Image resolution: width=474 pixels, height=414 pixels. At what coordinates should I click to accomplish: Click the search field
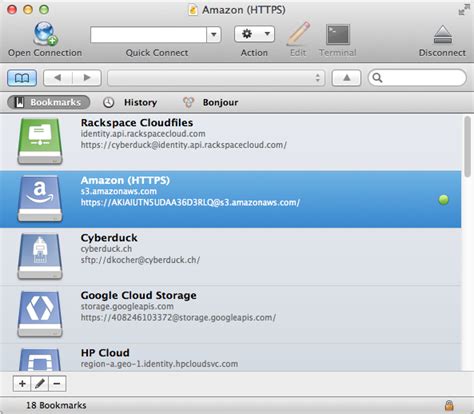417,78
